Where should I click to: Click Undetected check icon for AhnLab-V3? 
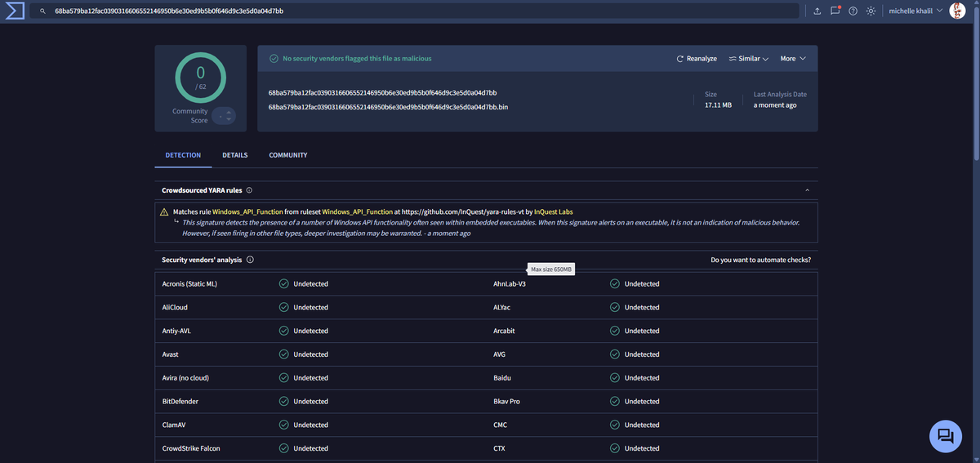click(x=615, y=284)
